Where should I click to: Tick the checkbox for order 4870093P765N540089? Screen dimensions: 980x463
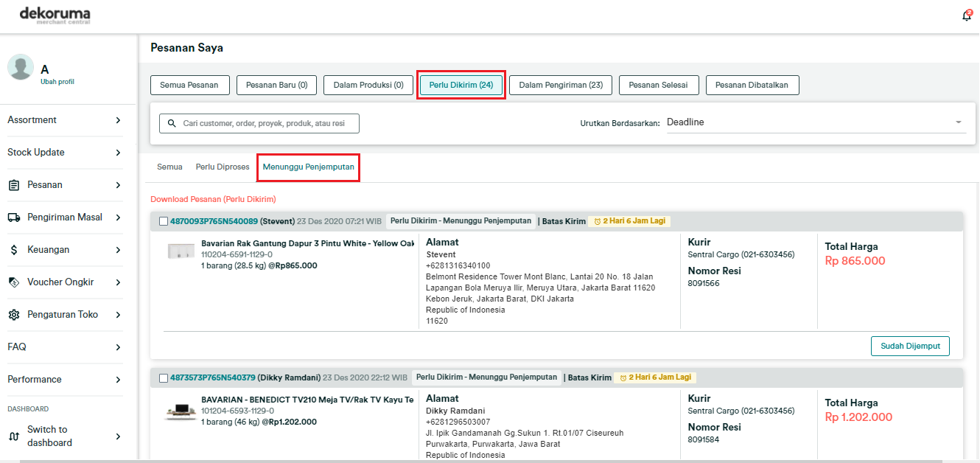tap(164, 221)
